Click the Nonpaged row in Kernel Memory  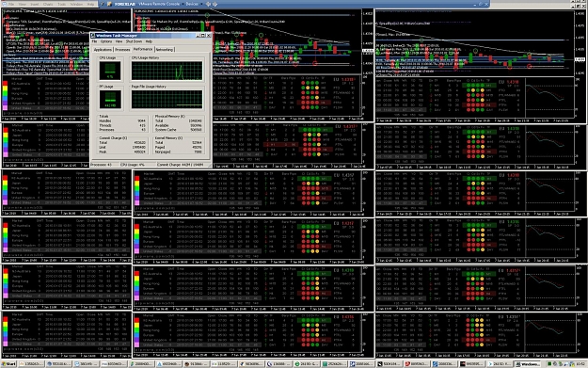pos(179,152)
